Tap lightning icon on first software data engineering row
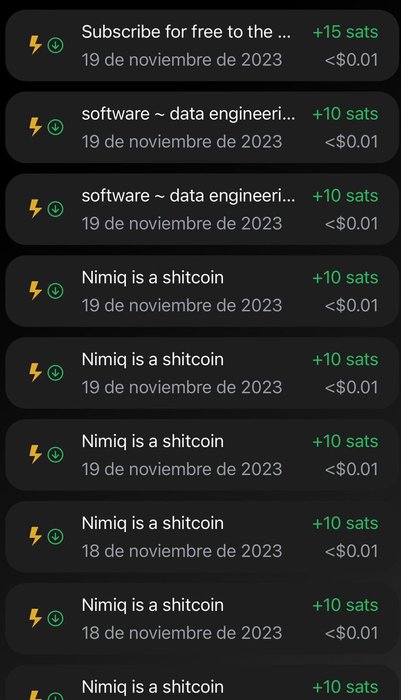401x700 pixels. [x=35, y=127]
